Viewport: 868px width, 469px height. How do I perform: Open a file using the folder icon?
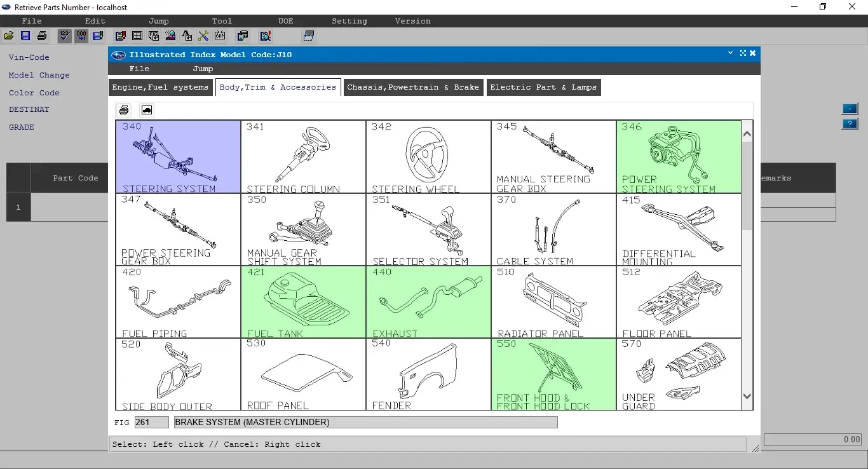(9, 36)
